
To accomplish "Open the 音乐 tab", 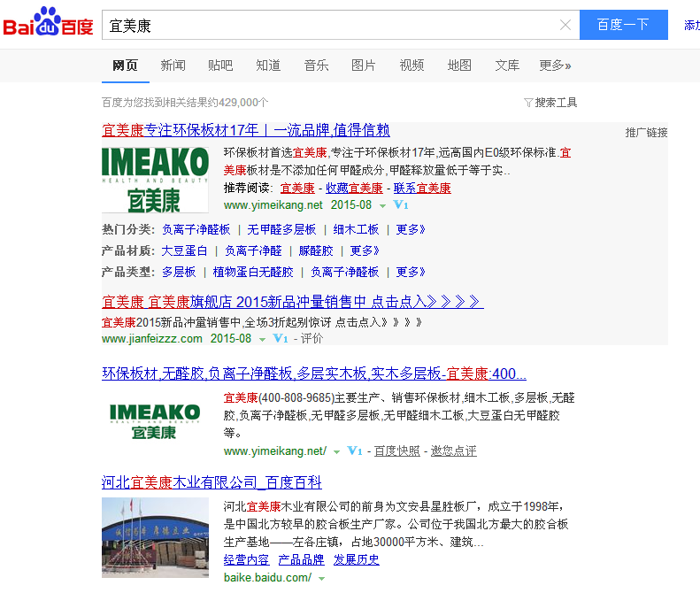I will click(x=316, y=65).
